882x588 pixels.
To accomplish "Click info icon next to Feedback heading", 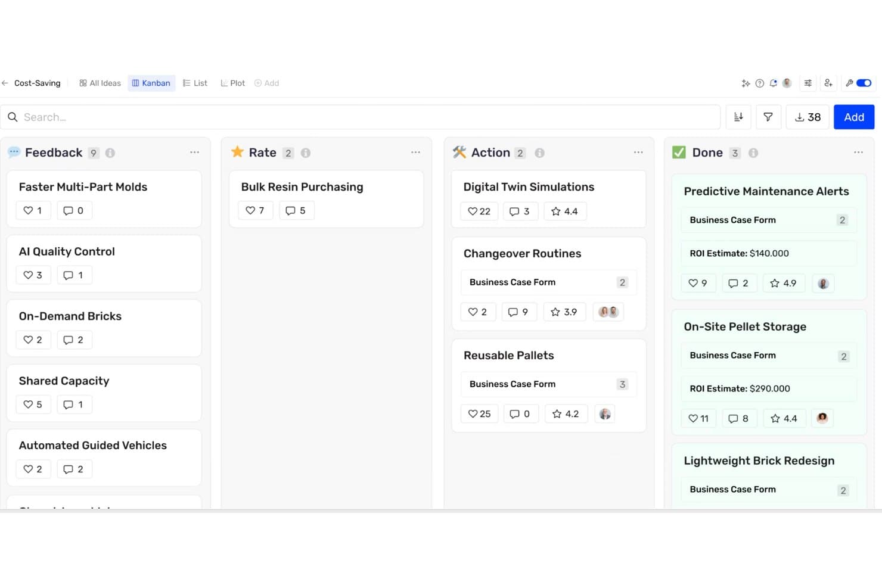I will click(110, 153).
